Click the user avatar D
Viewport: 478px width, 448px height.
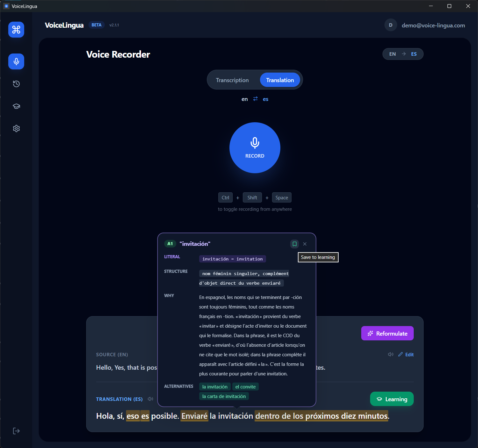pos(390,25)
